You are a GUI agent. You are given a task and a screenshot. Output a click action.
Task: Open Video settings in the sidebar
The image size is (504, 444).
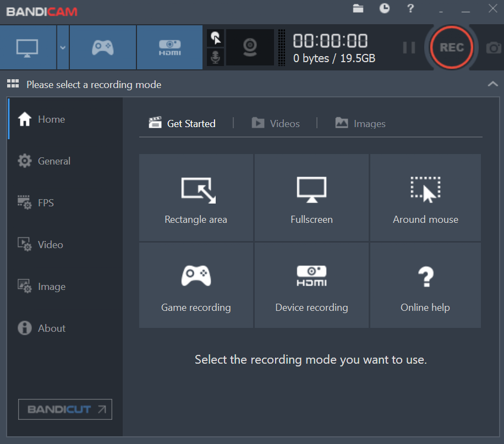point(65,245)
